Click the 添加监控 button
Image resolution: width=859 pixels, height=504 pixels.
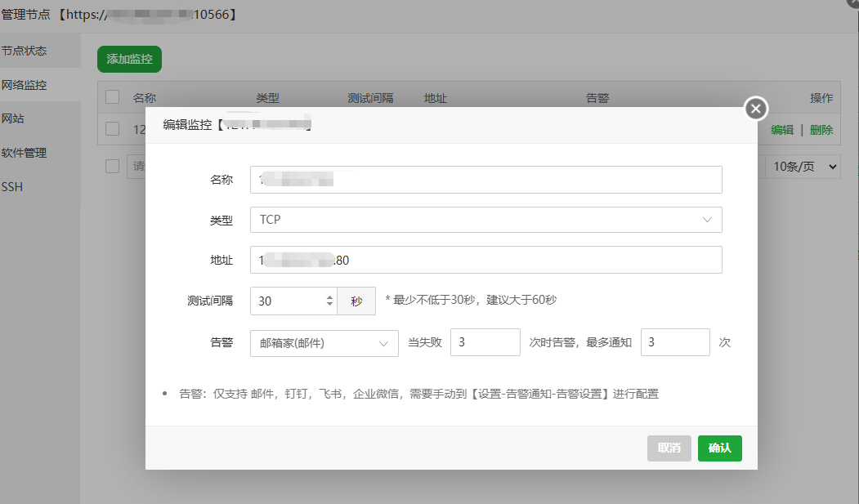(x=128, y=59)
